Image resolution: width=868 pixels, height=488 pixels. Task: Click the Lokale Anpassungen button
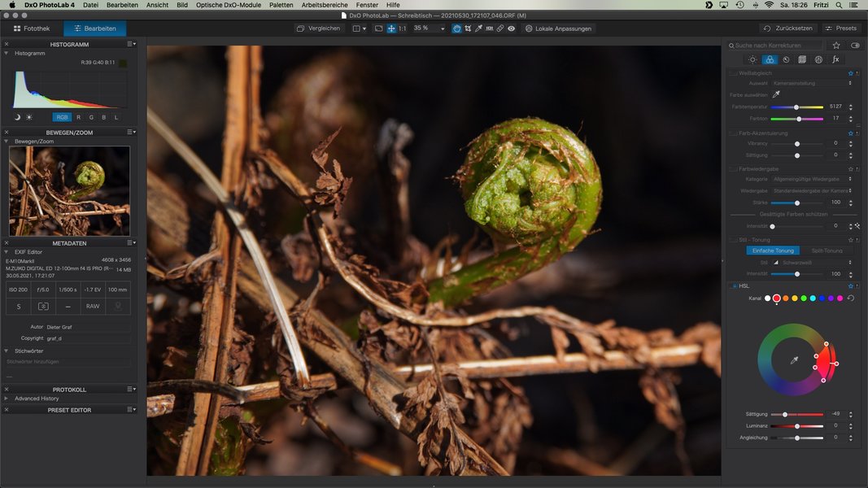[x=558, y=28]
